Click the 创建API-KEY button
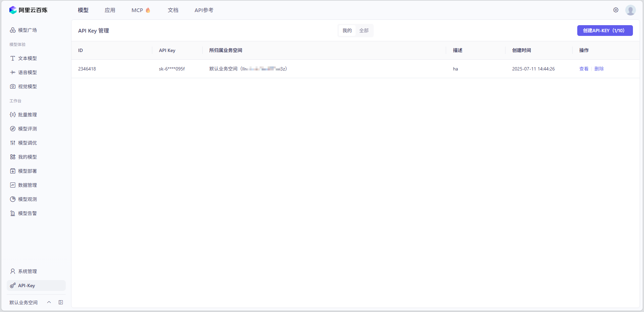This screenshot has height=312, width=644. [x=605, y=31]
